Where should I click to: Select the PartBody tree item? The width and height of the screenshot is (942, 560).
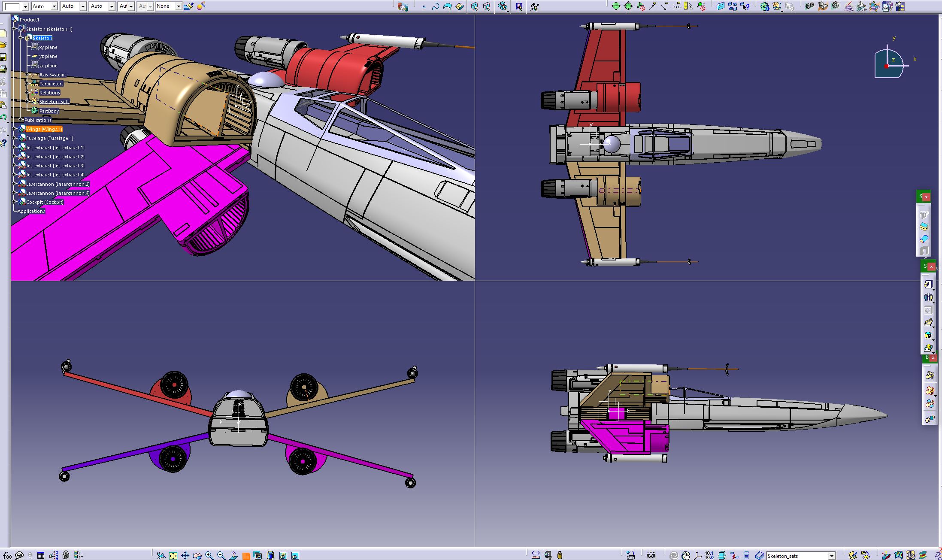tap(49, 111)
